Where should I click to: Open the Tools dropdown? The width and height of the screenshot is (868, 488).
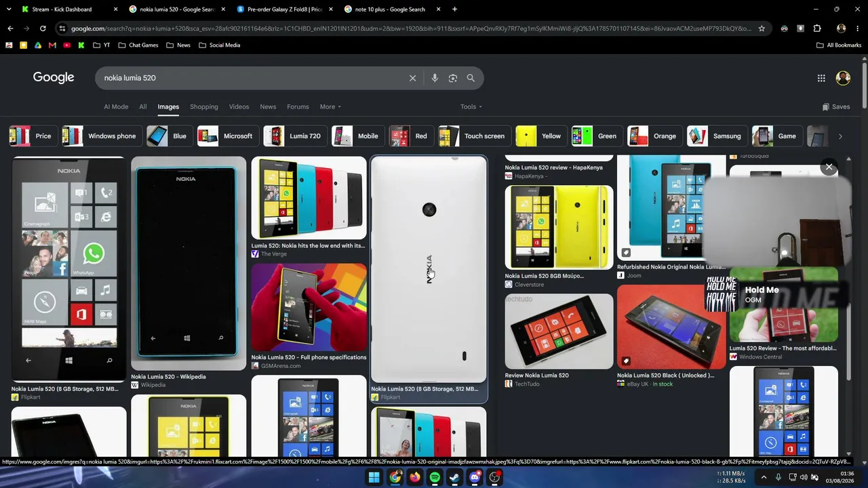pyautogui.click(x=471, y=106)
